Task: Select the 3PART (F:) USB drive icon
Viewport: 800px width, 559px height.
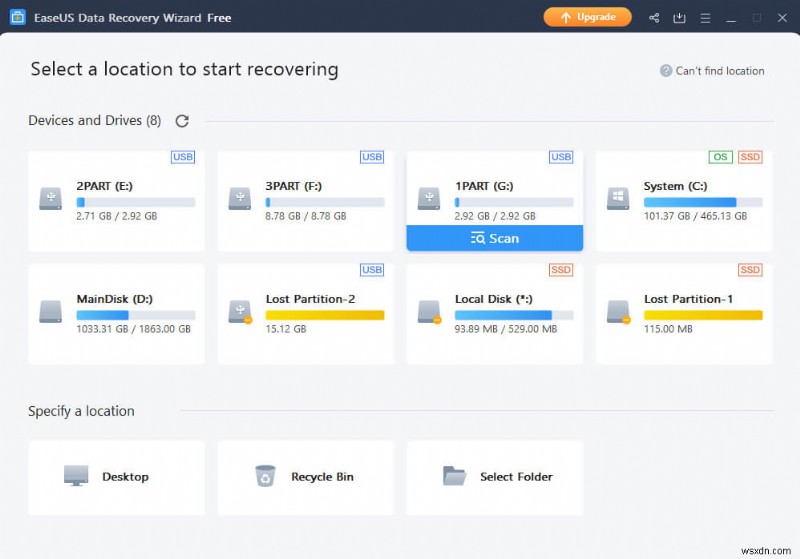Action: pos(240,198)
